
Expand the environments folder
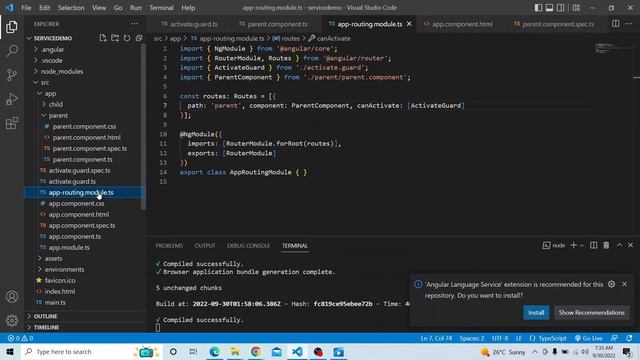point(84,269)
